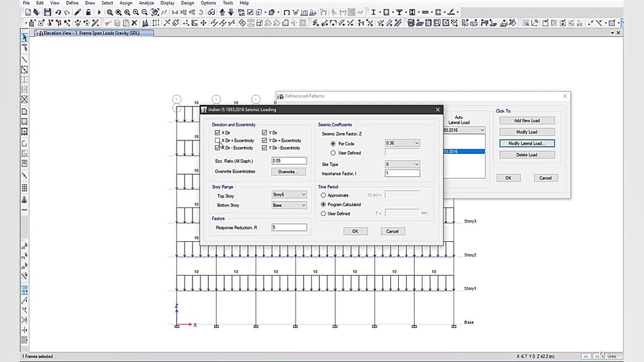This screenshot has width=644, height=362.
Task: Click the Ecc. Ratio input field showing 0.05
Action: tap(289, 160)
